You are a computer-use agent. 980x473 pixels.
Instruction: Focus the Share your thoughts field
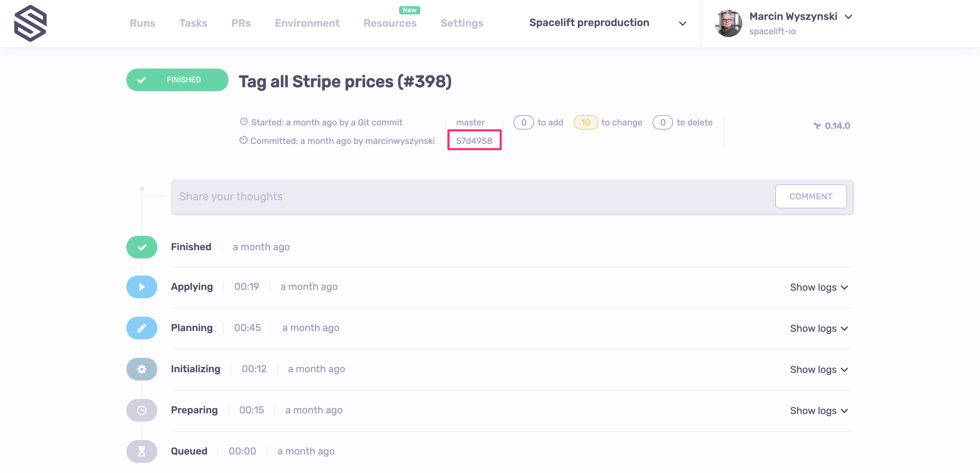(x=472, y=196)
